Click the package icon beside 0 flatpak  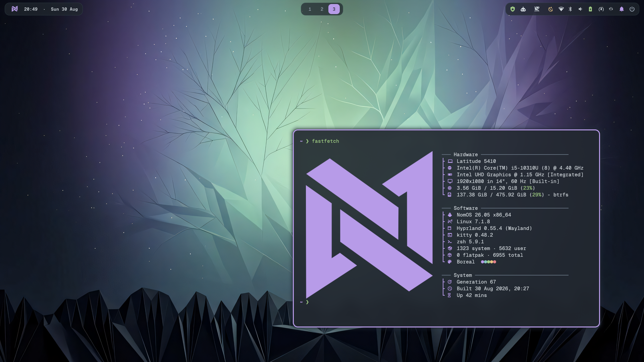coord(450,255)
